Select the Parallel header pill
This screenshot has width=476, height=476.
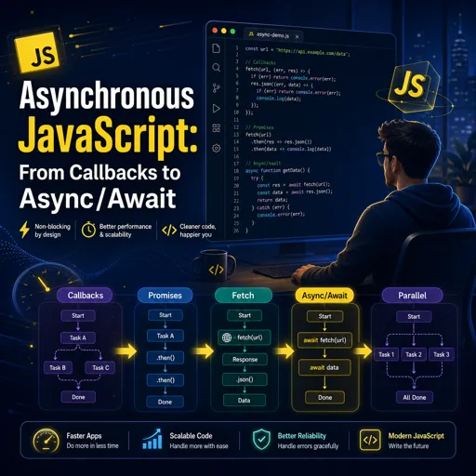pyautogui.click(x=413, y=296)
